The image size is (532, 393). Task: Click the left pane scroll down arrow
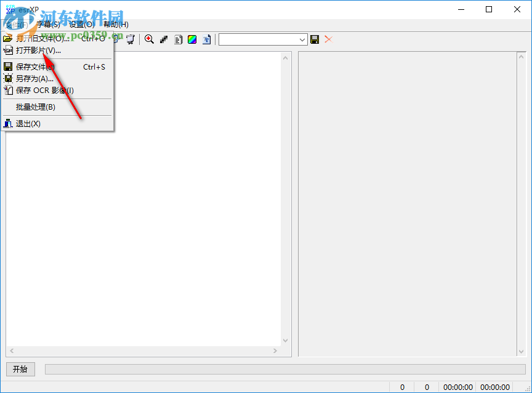pyautogui.click(x=285, y=341)
